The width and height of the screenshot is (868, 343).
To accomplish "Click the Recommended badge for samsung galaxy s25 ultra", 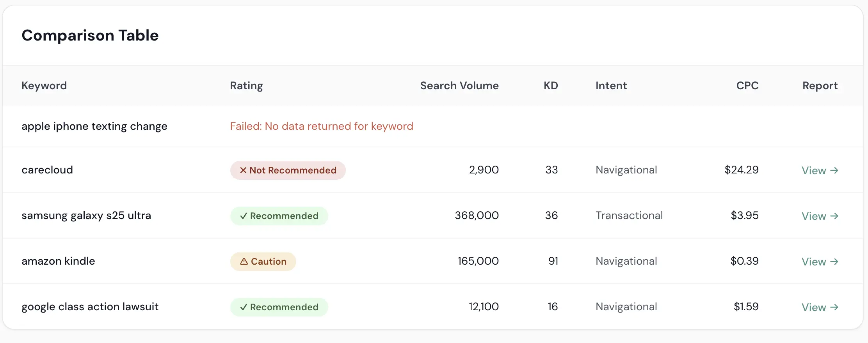I will click(279, 216).
